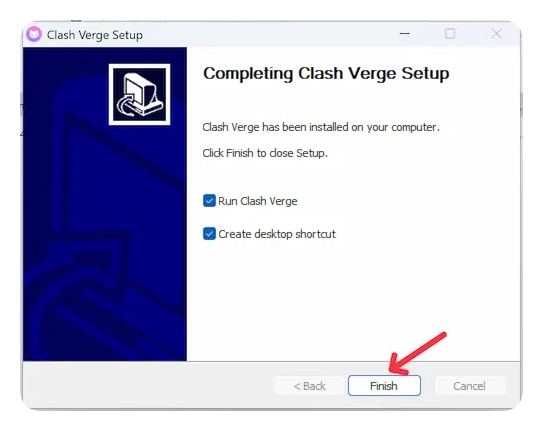Click the "Create desktop shortcut" label text

click(277, 234)
